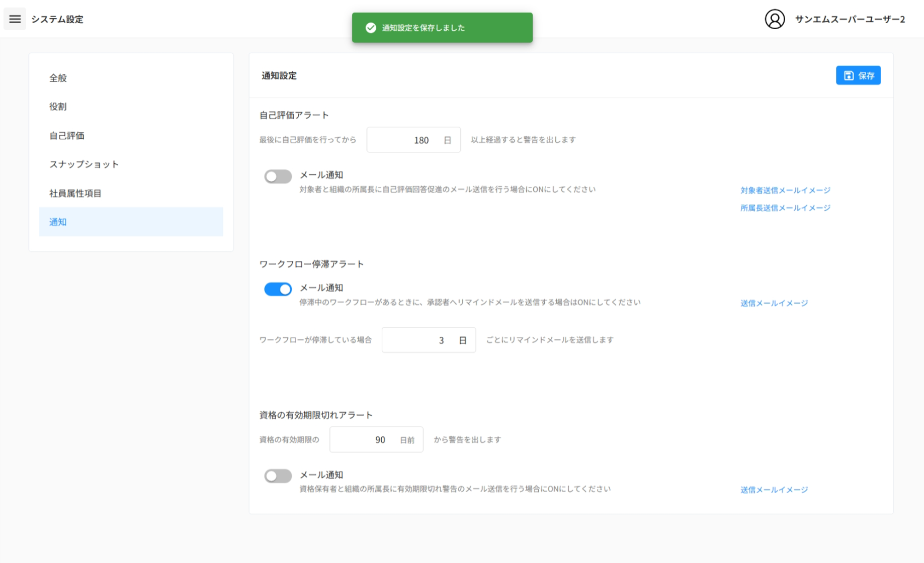Open 自己評価 settings section
The width and height of the screenshot is (924, 563).
click(x=131, y=136)
